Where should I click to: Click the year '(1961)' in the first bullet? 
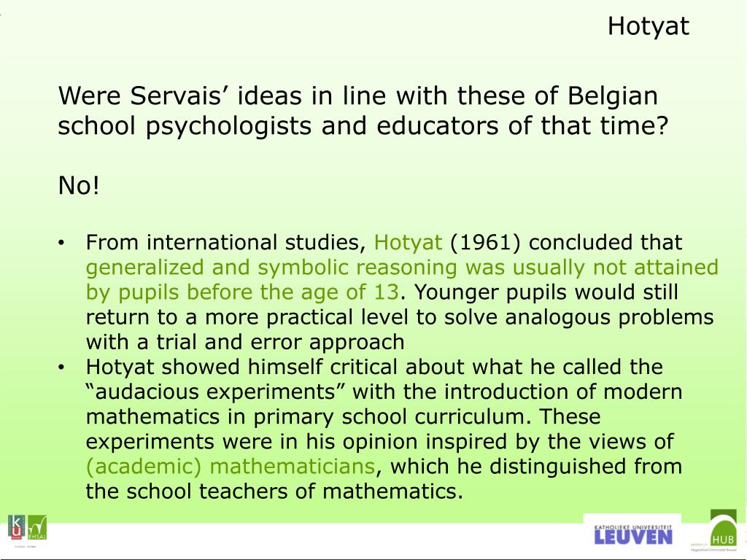(485, 242)
